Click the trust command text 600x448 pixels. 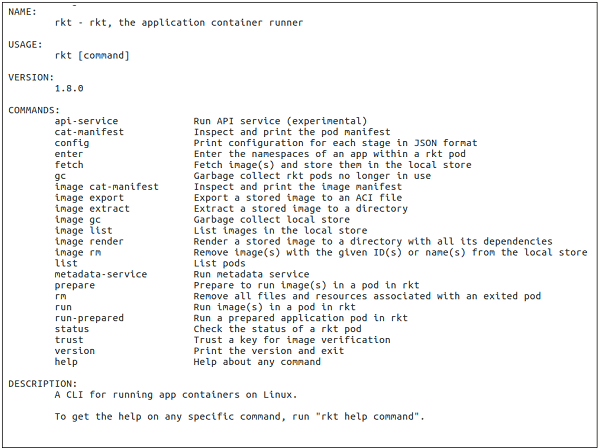(69, 339)
